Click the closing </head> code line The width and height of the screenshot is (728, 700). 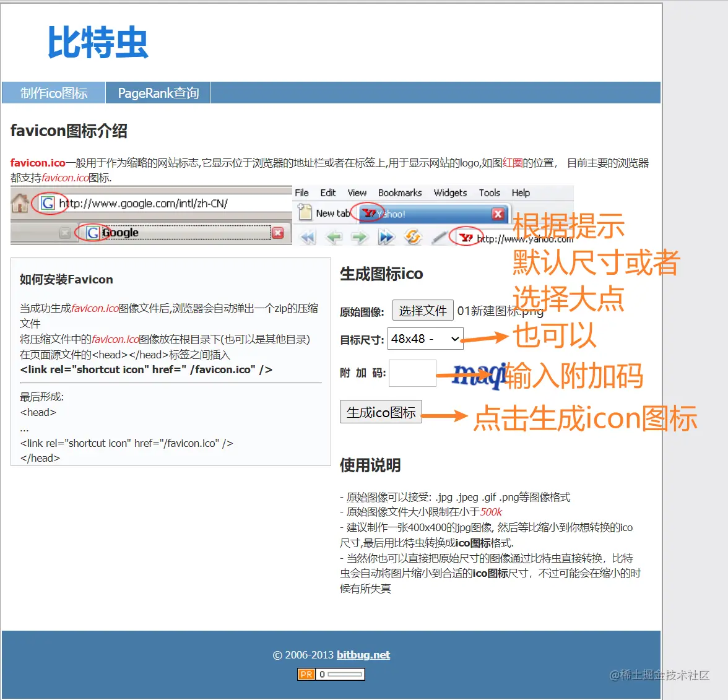tap(40, 458)
